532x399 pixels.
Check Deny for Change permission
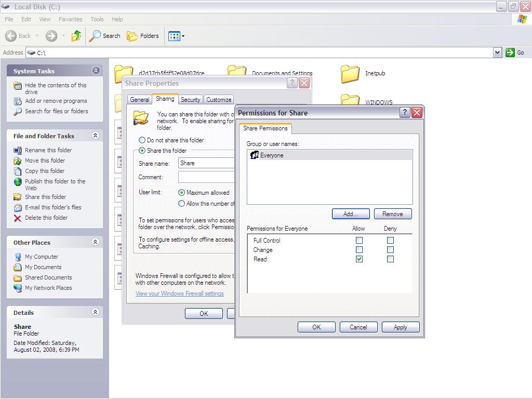click(390, 250)
